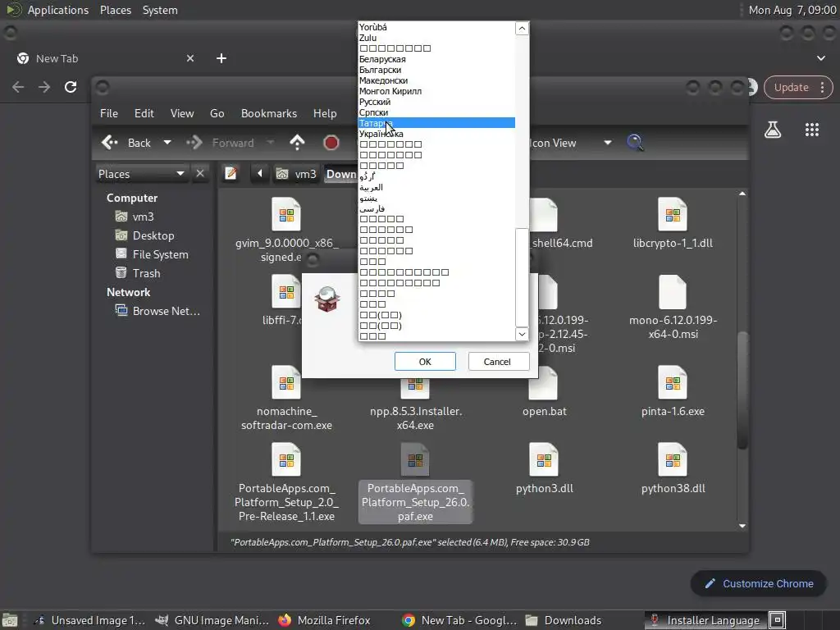840x630 pixels.
Task: Open the Bookmarks menu in file manager
Action: coord(269,113)
